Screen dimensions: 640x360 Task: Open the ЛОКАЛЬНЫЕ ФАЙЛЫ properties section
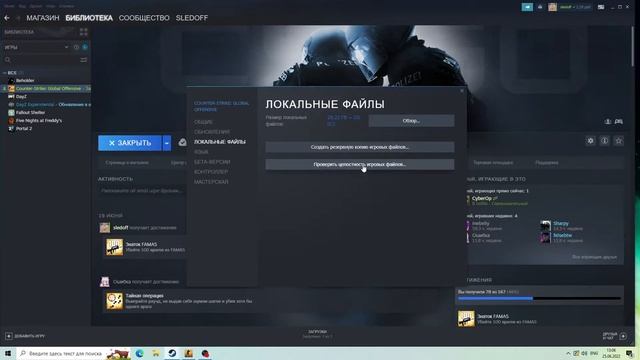click(220, 142)
